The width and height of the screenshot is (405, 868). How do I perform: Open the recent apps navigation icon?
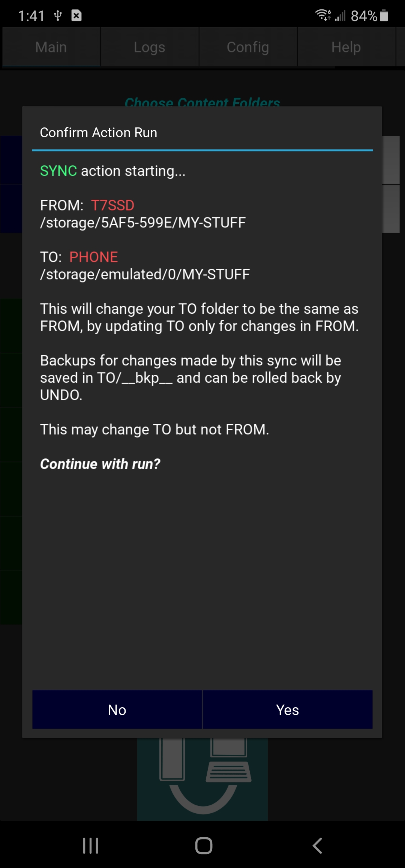tap(90, 846)
